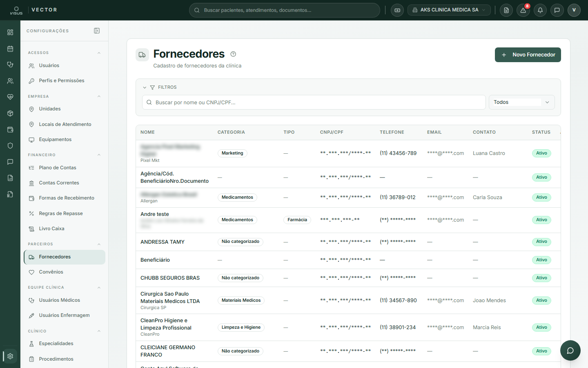Go to Usuários in sidebar
This screenshot has width=588, height=368.
tap(65, 65)
